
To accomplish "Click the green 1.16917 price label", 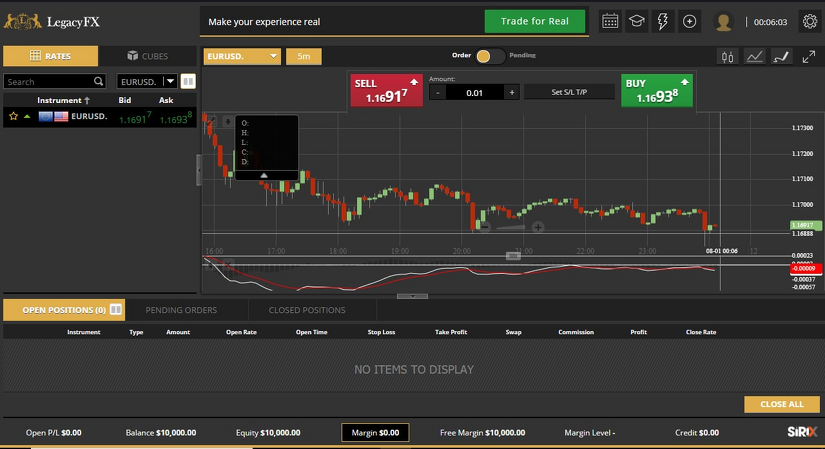I will pos(805,225).
